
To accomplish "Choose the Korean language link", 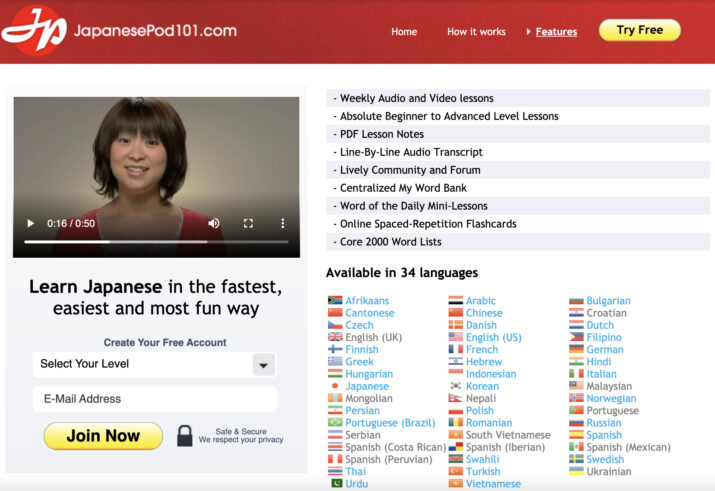I will [482, 387].
